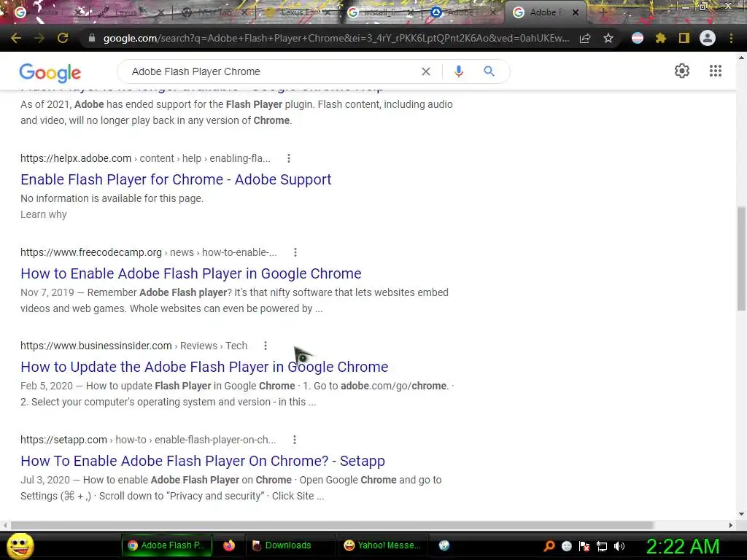747x560 pixels.
Task: Open the Downloads taskbar window
Action: pyautogui.click(x=290, y=545)
